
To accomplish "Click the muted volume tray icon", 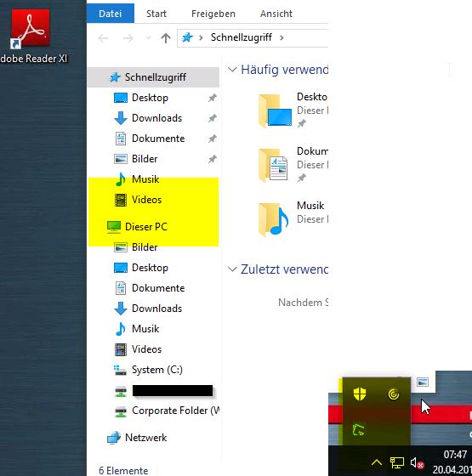I will [417, 463].
